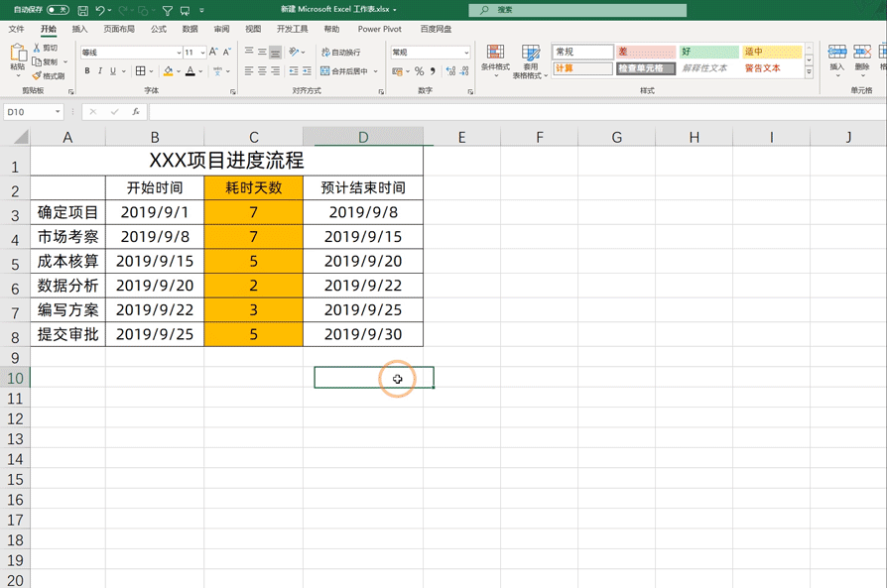Click the increase indent icon
The width and height of the screenshot is (887, 588).
(x=307, y=70)
